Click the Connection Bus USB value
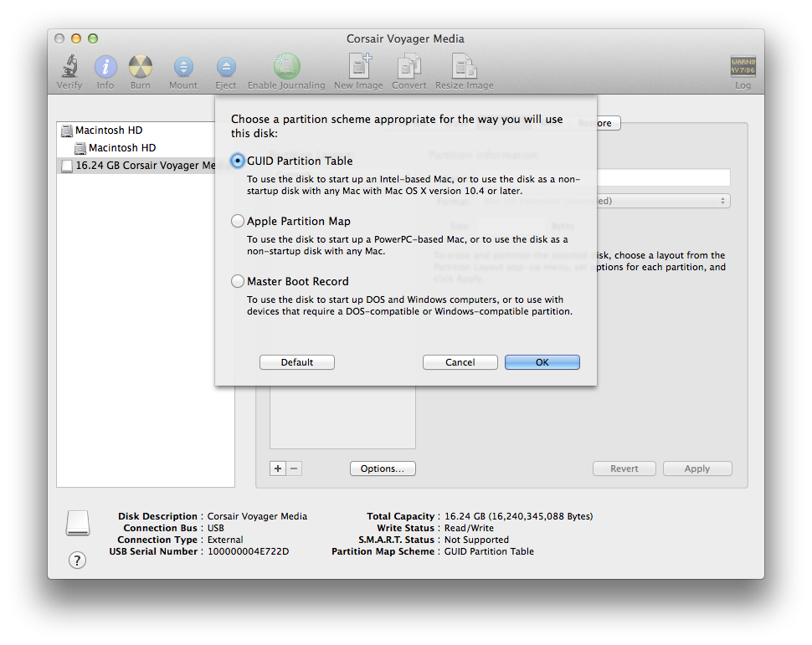This screenshot has height=645, width=812. 216,528
